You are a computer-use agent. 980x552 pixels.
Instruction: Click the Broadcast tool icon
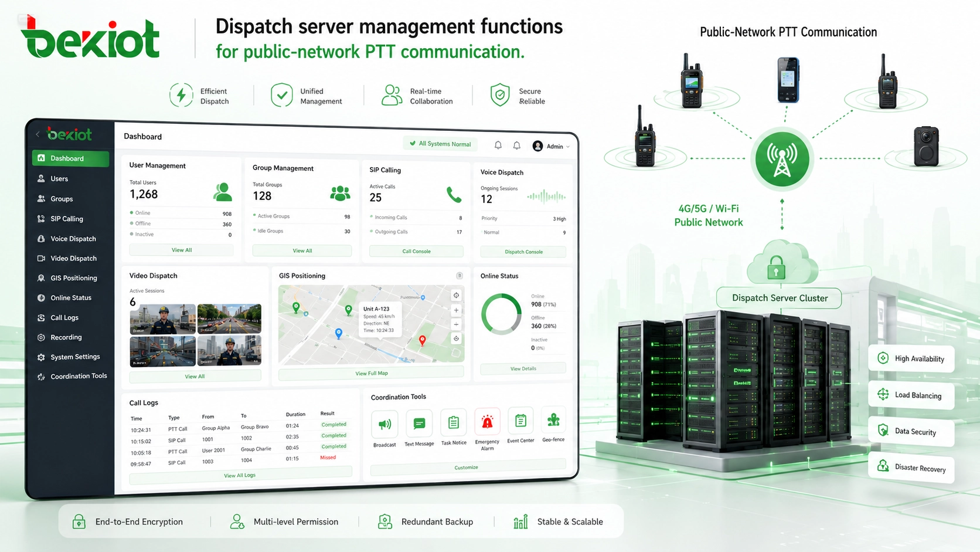tap(385, 424)
